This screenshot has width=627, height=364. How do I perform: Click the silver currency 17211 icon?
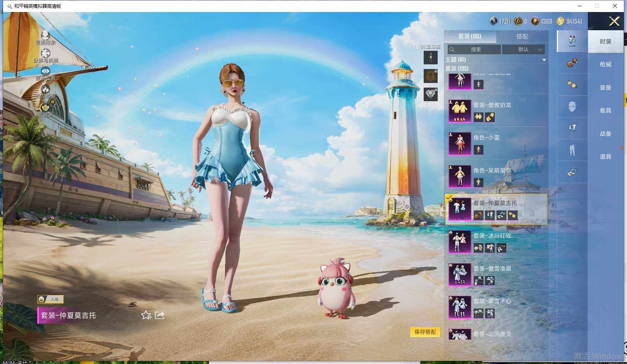(494, 21)
